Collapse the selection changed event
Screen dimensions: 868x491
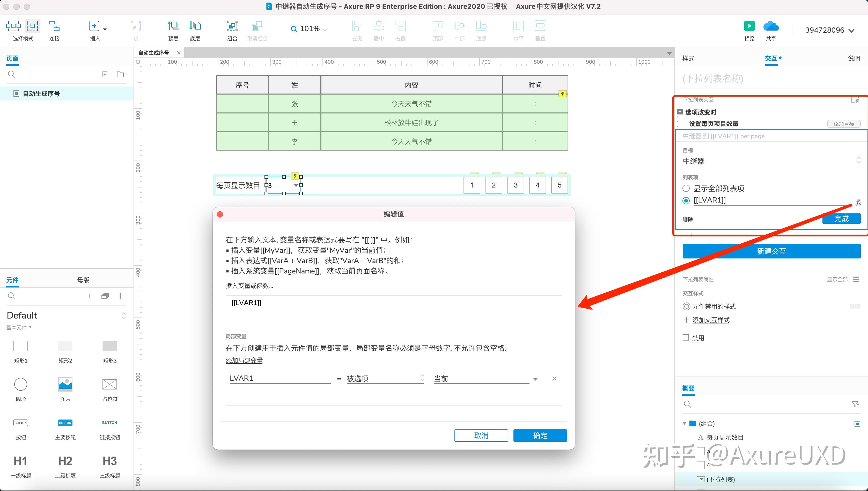click(680, 112)
